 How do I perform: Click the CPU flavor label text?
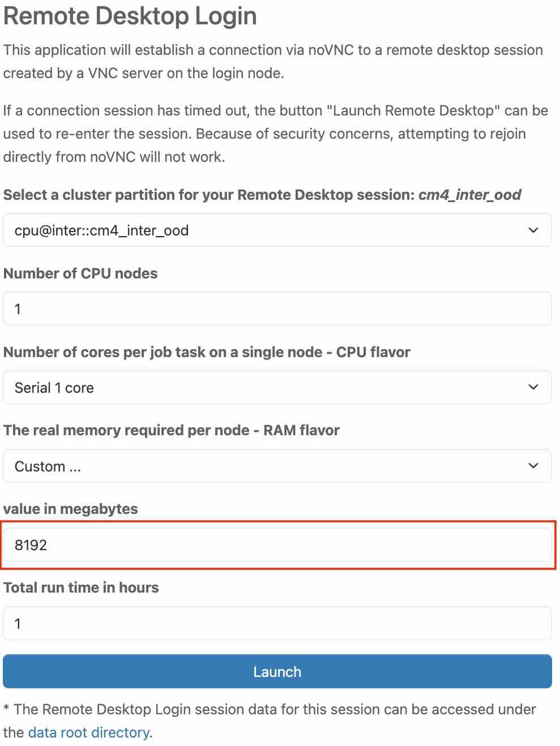click(207, 352)
